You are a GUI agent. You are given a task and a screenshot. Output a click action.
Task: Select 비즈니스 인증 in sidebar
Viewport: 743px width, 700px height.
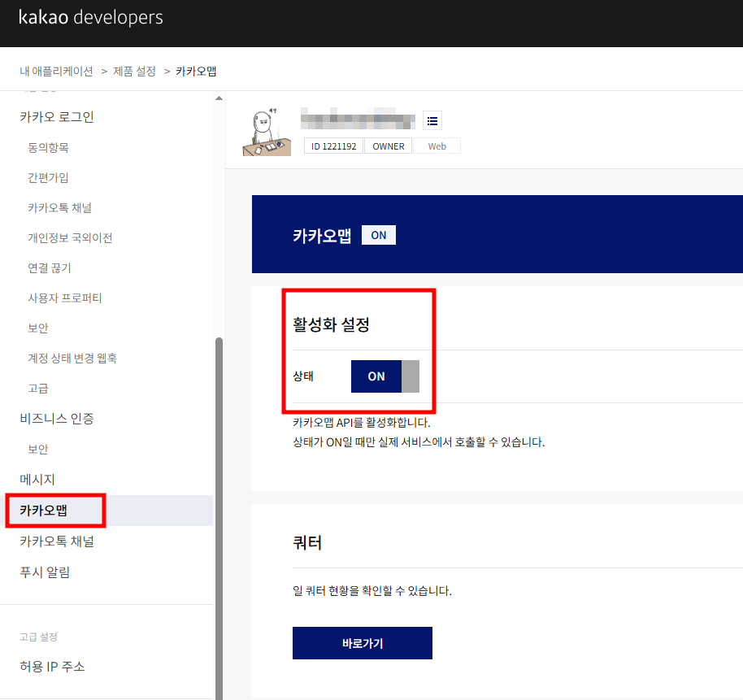tap(56, 419)
